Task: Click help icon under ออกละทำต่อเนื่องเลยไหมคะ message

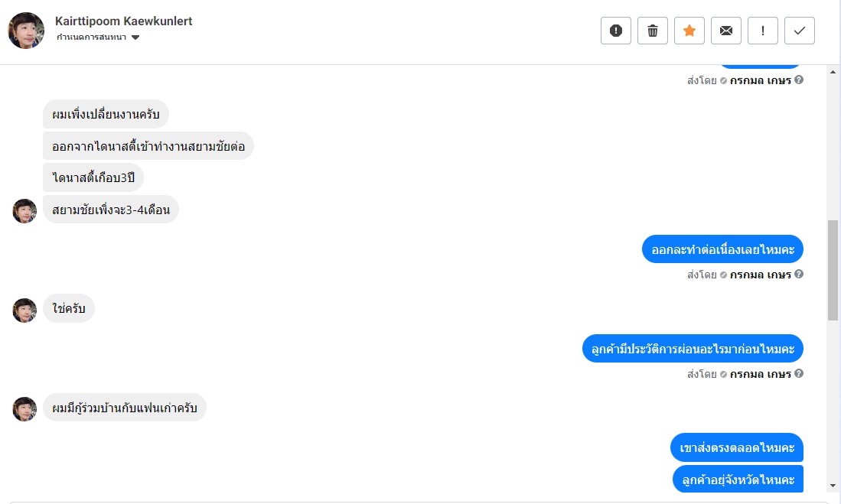Action: 799,274
